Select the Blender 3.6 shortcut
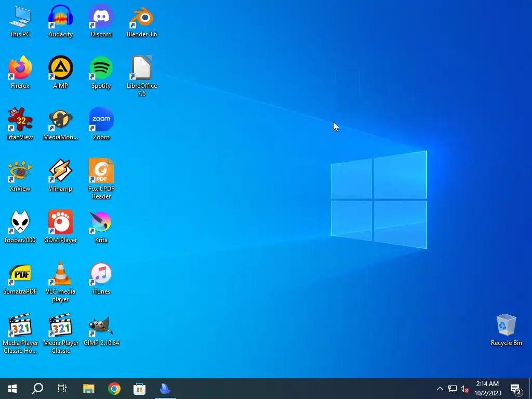This screenshot has width=532, height=399. coord(142,21)
